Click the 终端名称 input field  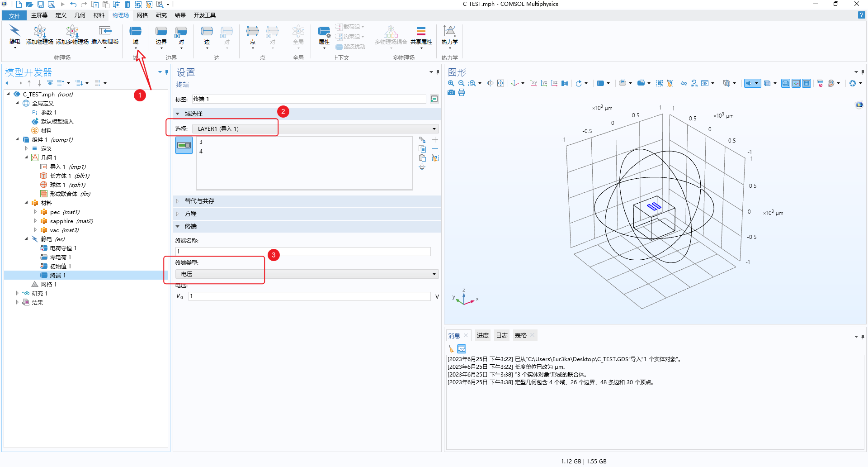click(x=303, y=252)
